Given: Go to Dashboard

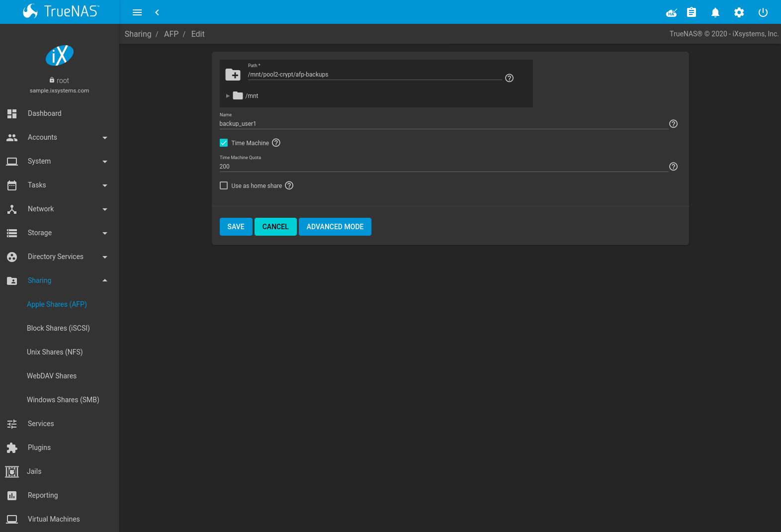Looking at the screenshot, I should (x=45, y=113).
